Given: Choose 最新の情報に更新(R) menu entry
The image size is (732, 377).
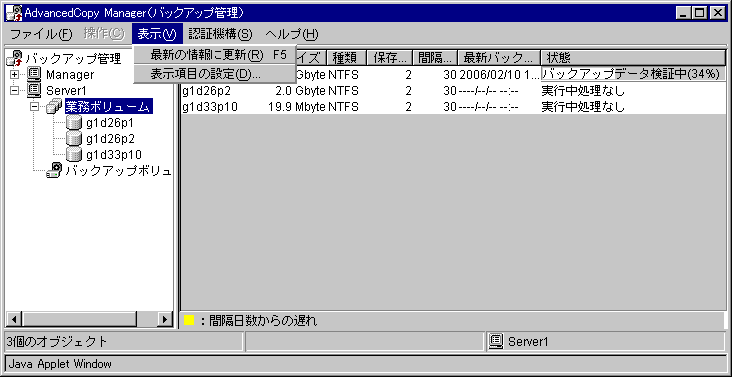Looking at the screenshot, I should pyautogui.click(x=215, y=55).
